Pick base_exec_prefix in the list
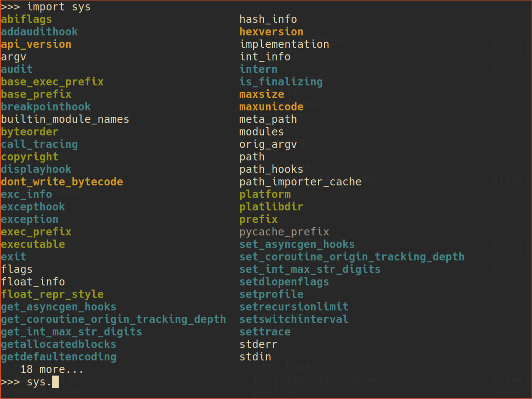 52,82
